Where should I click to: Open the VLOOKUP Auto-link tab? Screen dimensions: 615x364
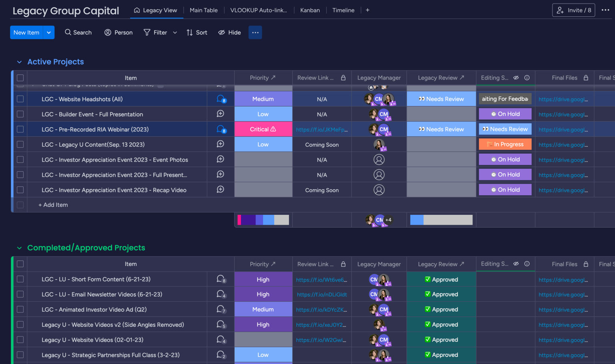click(x=259, y=10)
